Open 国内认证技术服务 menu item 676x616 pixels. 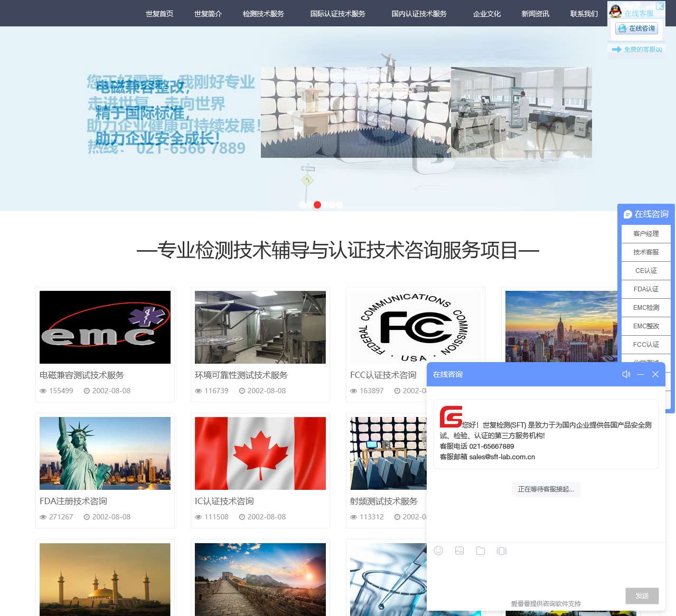[419, 14]
